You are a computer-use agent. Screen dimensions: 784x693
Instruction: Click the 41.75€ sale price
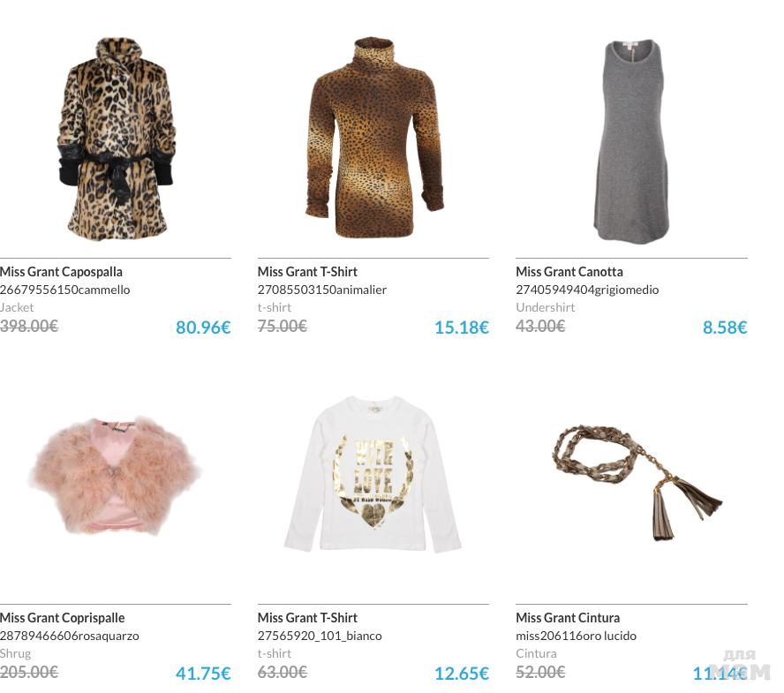[x=203, y=674]
